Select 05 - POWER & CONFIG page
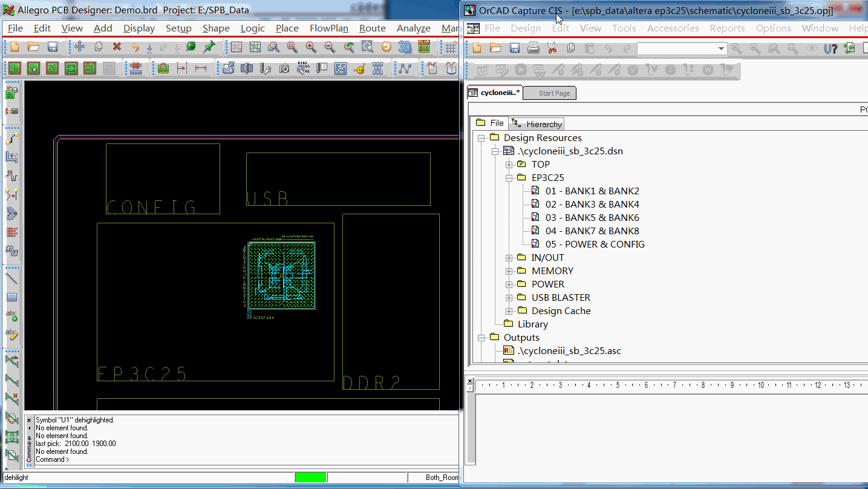 click(x=595, y=244)
